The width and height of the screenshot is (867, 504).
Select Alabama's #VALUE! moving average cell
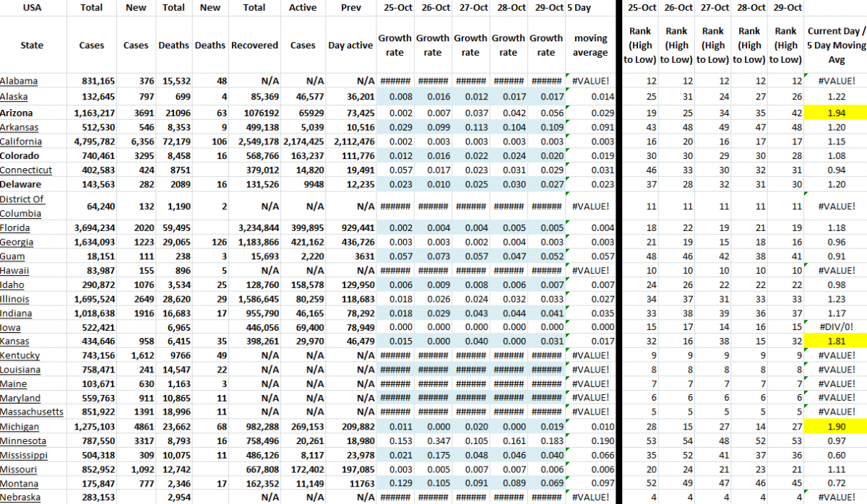pyautogui.click(x=590, y=81)
